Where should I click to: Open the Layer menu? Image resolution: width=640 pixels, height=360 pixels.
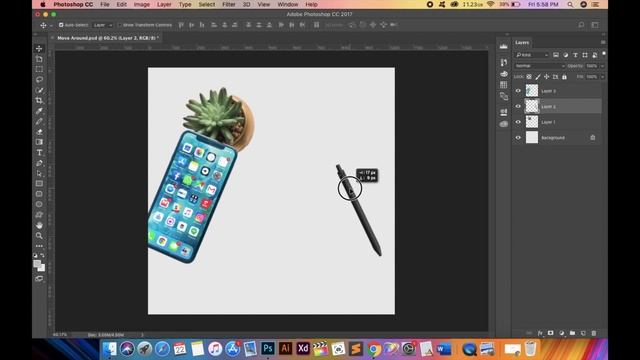pyautogui.click(x=164, y=4)
